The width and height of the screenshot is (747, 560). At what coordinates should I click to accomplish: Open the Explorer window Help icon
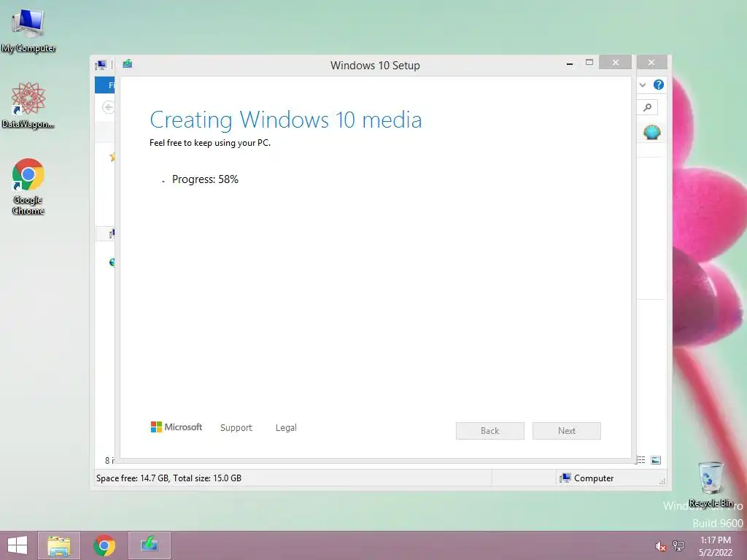[659, 85]
